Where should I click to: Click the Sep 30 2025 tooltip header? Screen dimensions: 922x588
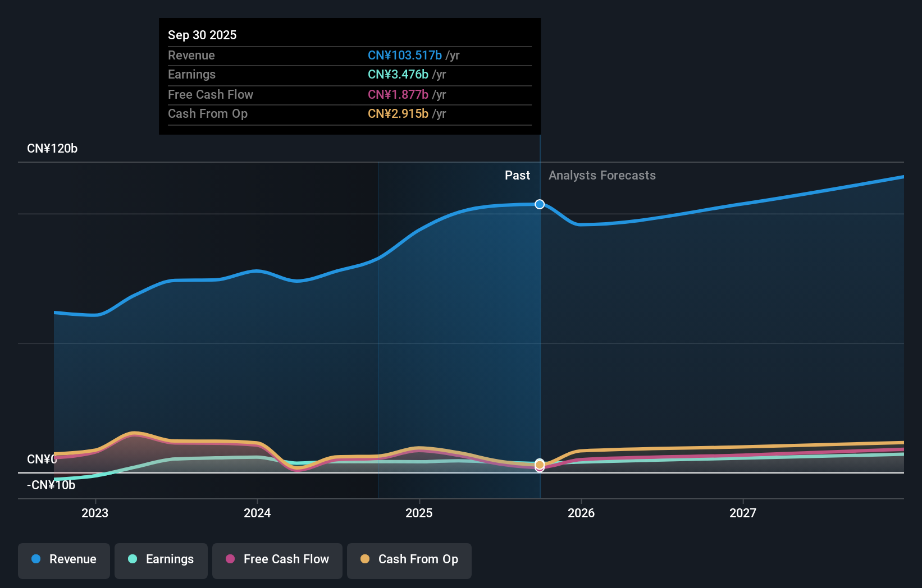click(x=202, y=35)
